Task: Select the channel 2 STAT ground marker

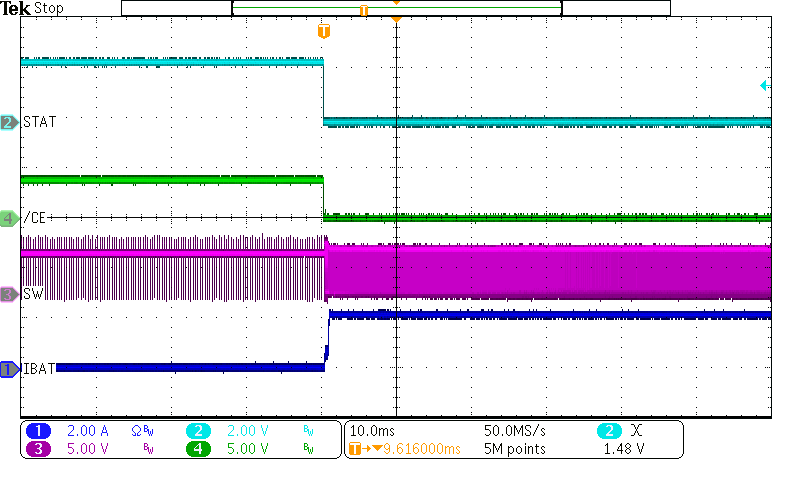Action: [x=9, y=122]
